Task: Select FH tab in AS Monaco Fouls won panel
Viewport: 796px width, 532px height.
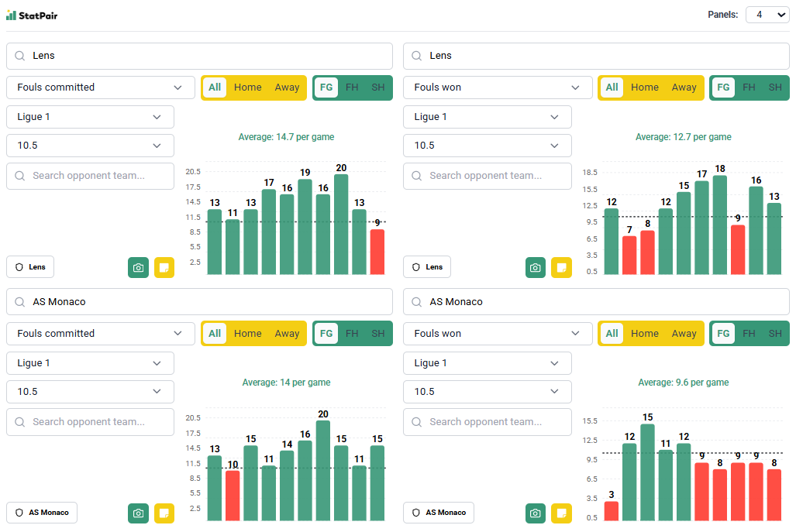Action: (x=749, y=334)
